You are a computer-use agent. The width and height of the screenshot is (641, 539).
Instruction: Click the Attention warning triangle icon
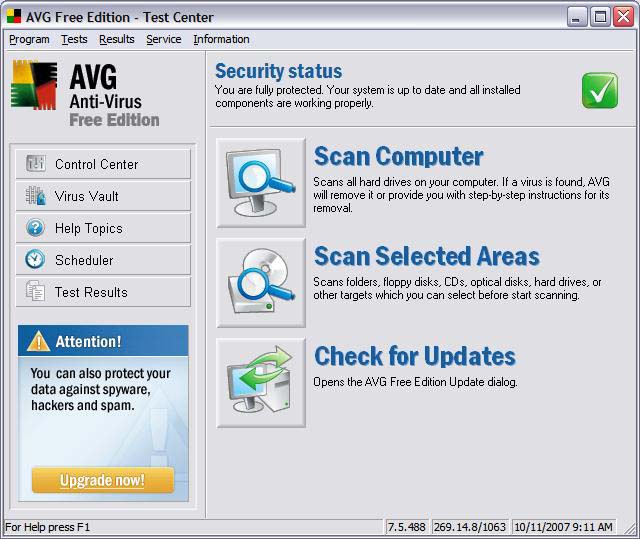(38, 341)
